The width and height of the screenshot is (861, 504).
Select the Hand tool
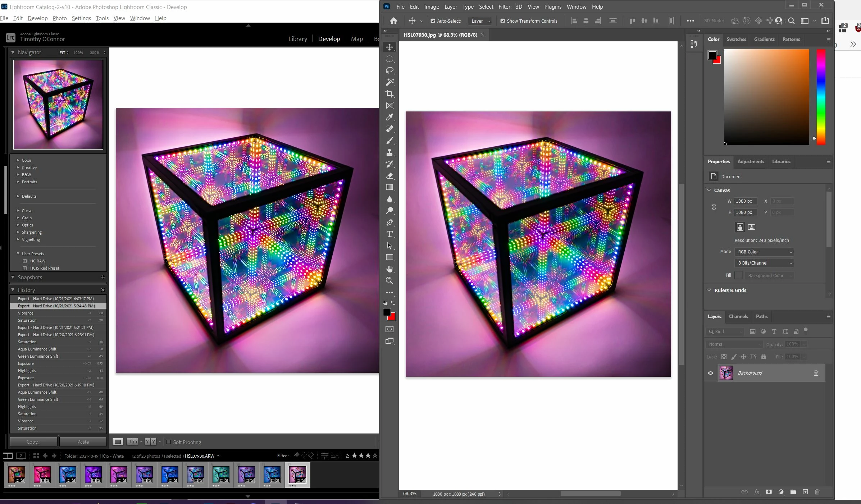(389, 269)
